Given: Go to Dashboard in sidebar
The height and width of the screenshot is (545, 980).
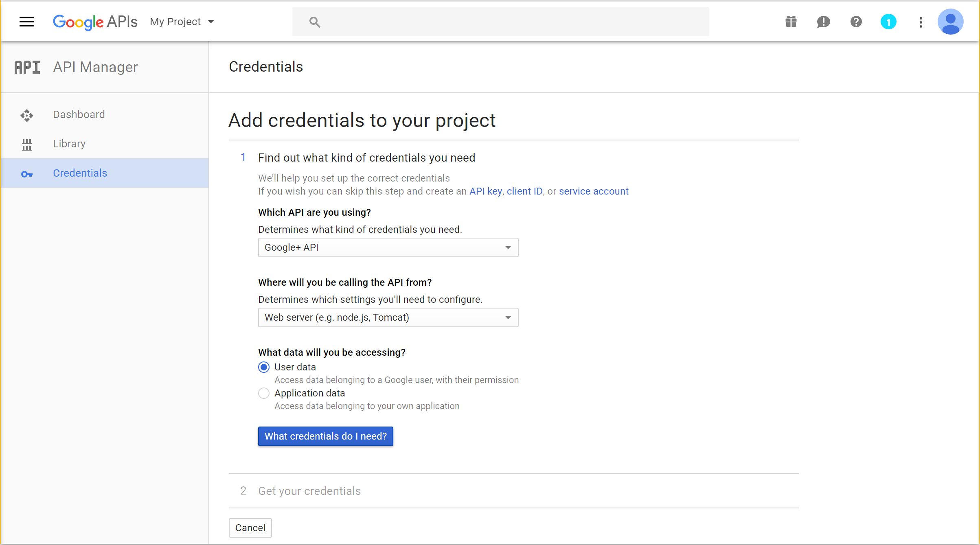Looking at the screenshot, I should 105,115.
